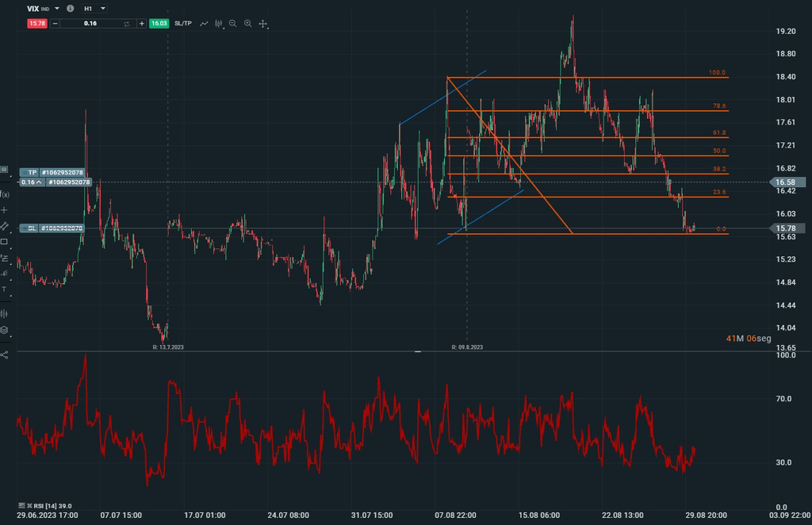Open the VIX instrument info icon
Screen dimensions: 812x525
point(71,8)
